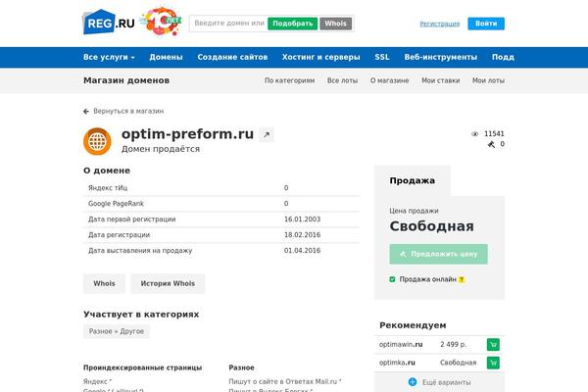The image size is (588, 392).
Task: Open the partially visible Подд menu item
Action: [x=503, y=57]
